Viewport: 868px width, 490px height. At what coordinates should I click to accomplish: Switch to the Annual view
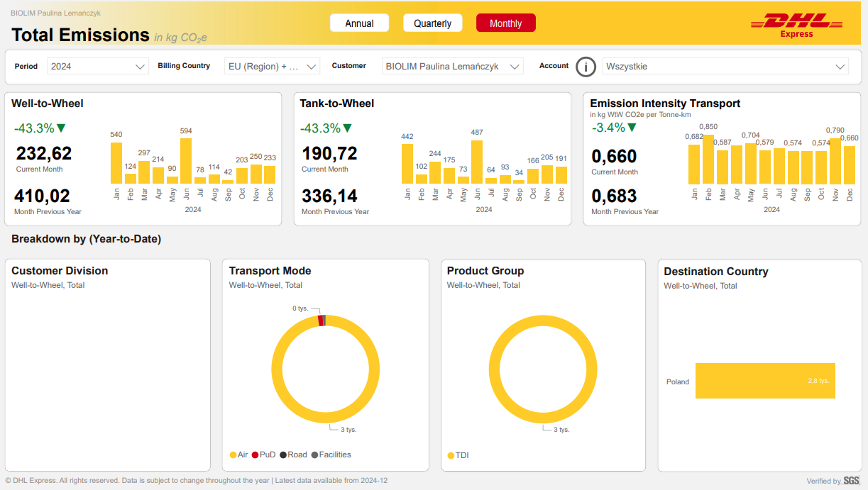pos(359,23)
